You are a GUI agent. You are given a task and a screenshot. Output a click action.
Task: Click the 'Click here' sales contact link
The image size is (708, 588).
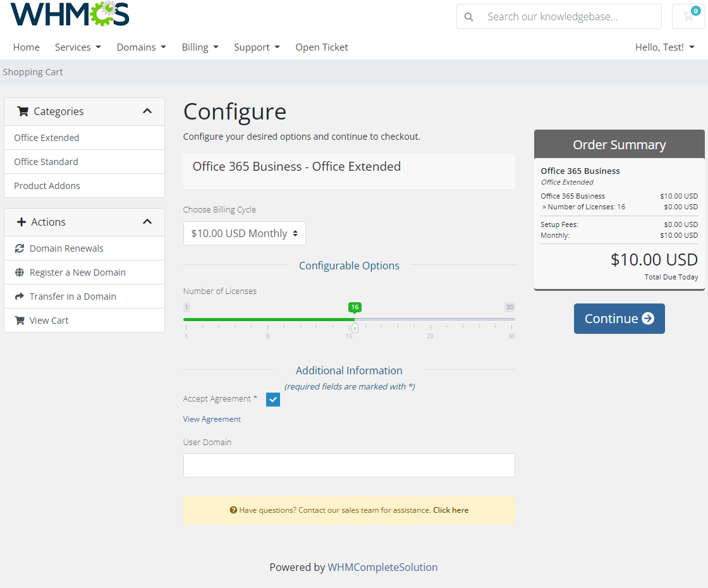click(x=451, y=510)
